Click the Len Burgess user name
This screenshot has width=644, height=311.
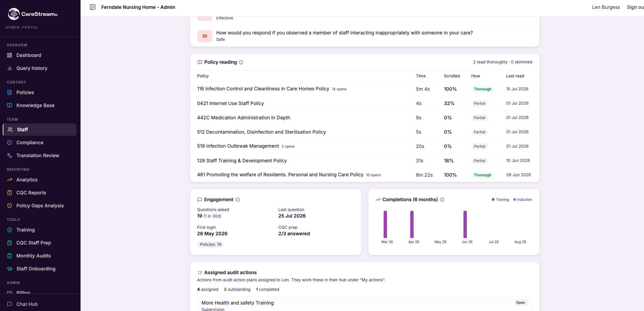pyautogui.click(x=606, y=7)
